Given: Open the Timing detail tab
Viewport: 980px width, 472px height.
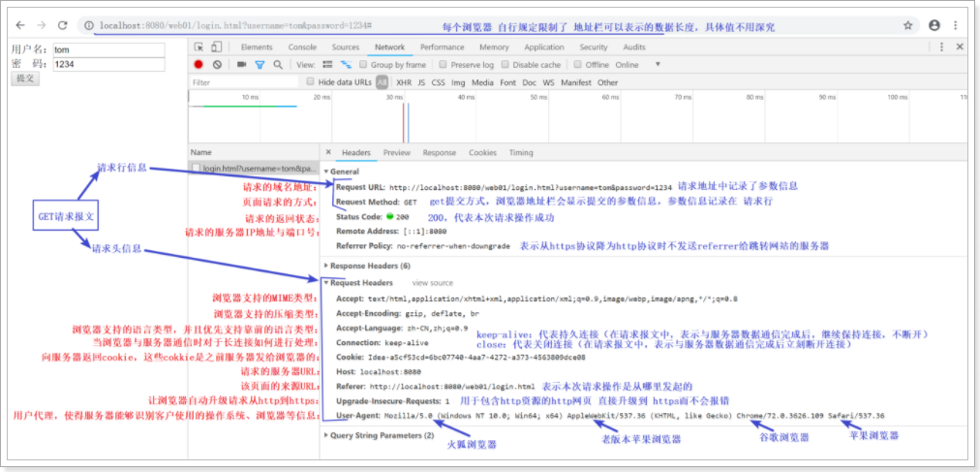Looking at the screenshot, I should click(521, 152).
